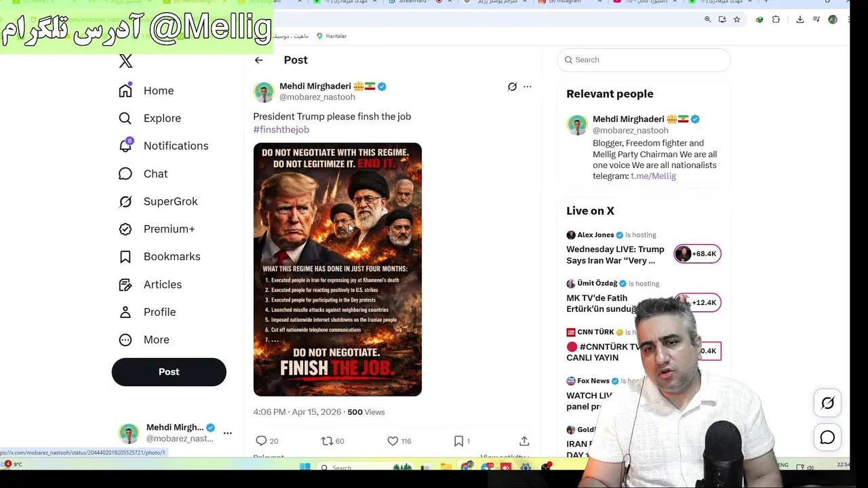Open browser extensions puzzle icon
The height and width of the screenshot is (488, 868).
pyautogui.click(x=776, y=20)
